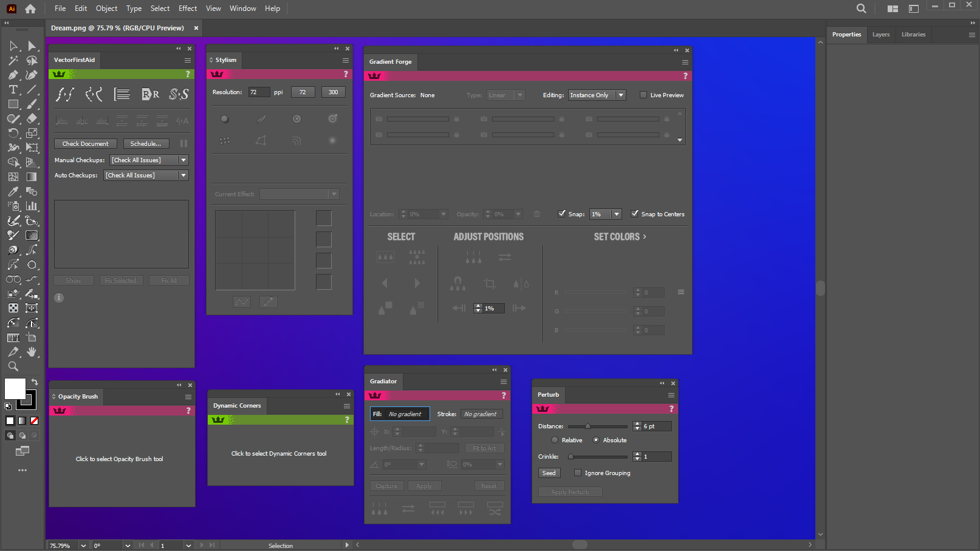
Task: Reset to default fill and stroke
Action: pyautogui.click(x=8, y=406)
